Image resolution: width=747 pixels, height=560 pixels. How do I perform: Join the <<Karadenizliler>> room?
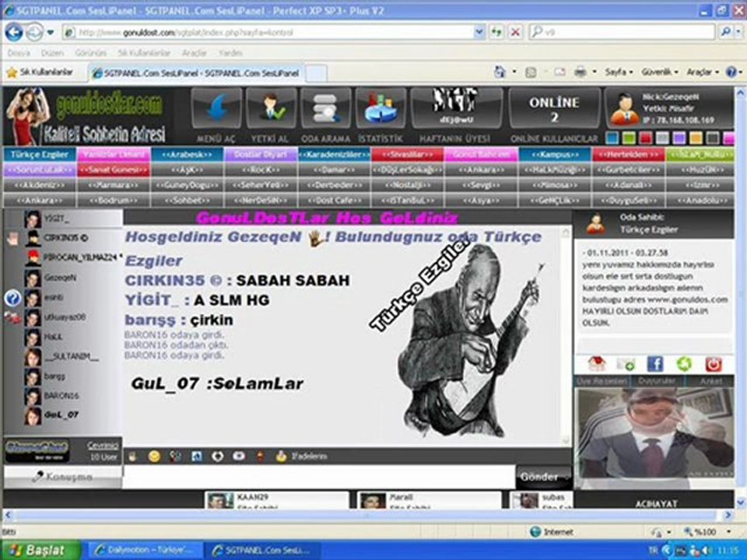[x=335, y=155]
